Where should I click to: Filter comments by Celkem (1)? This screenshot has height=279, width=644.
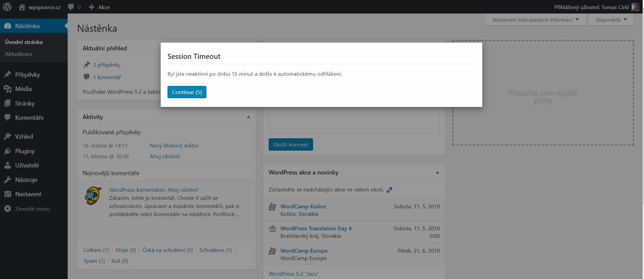pos(96,250)
